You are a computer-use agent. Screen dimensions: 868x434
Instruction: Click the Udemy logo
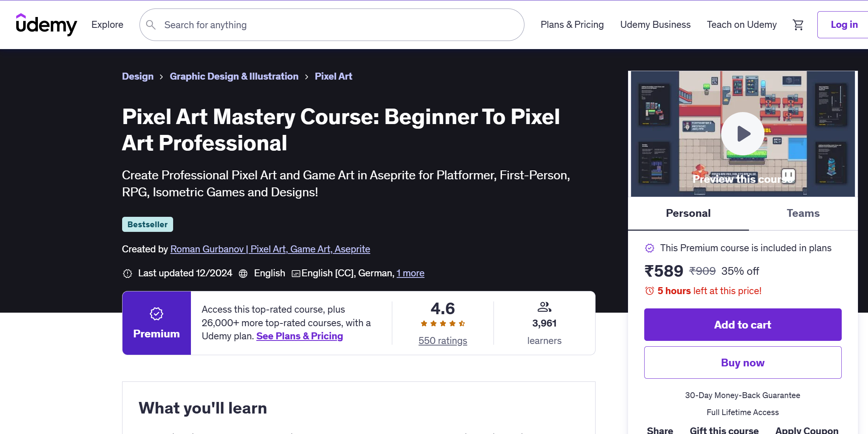tap(46, 24)
